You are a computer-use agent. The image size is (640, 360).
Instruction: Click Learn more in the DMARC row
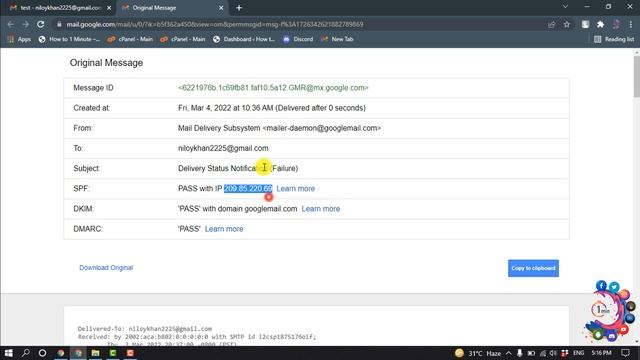coord(224,229)
